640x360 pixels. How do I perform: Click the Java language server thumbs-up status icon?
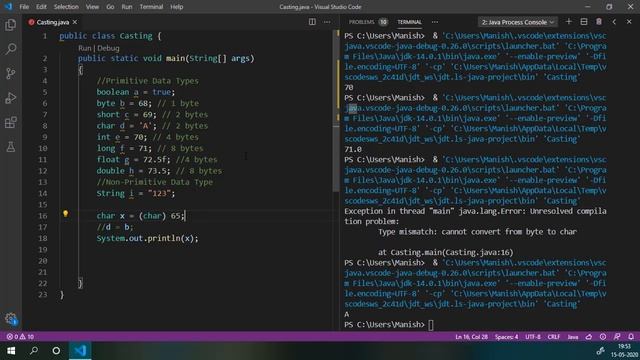point(589,337)
